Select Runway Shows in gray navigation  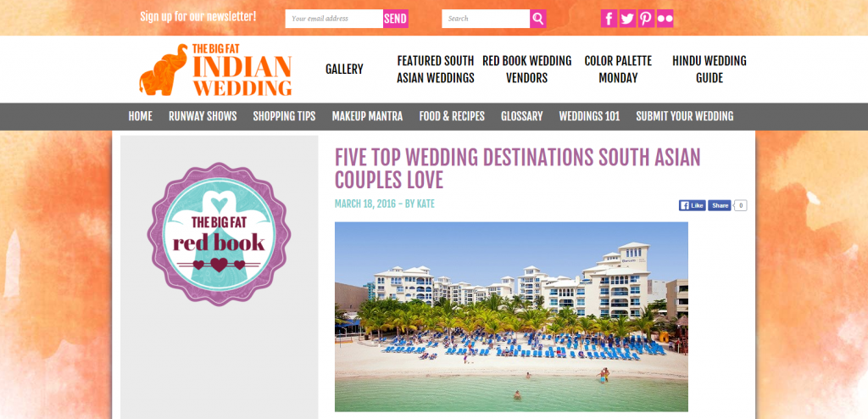203,116
